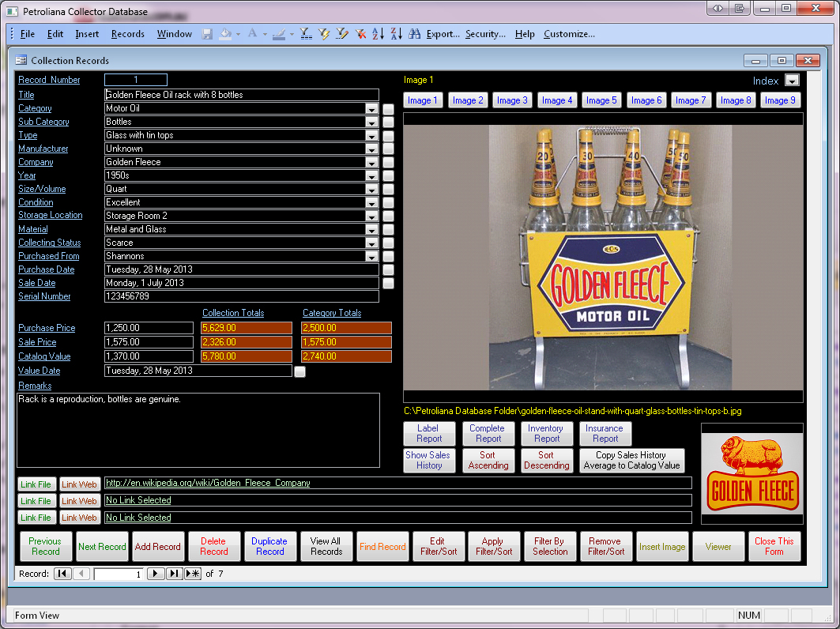
Task: Open the File menu
Action: coord(28,34)
